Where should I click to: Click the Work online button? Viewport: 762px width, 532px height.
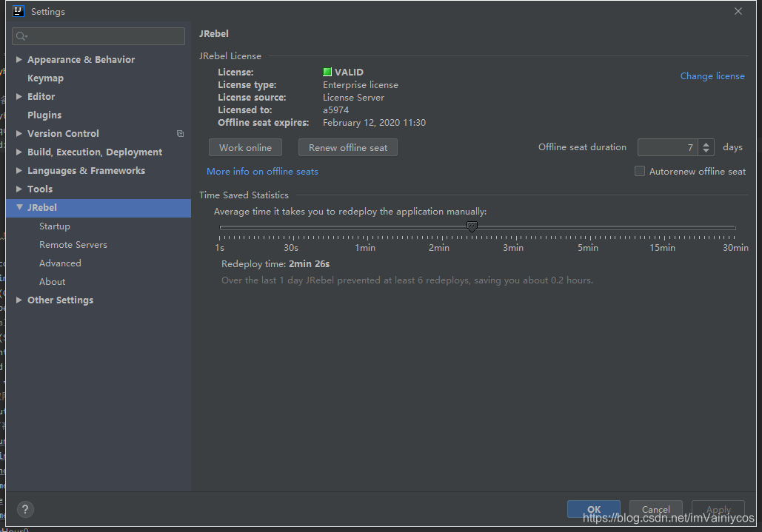coord(245,147)
